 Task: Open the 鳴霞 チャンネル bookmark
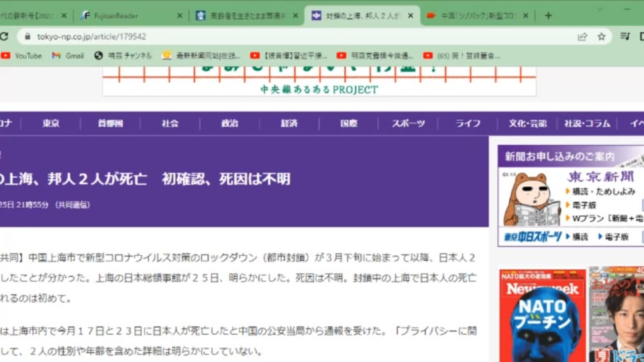(123, 56)
